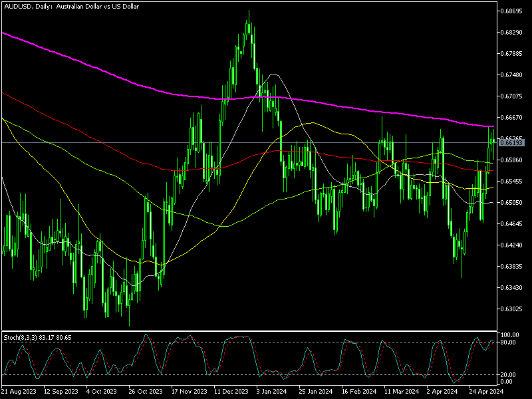The image size is (532, 399).
Task: Click the highest candle peak in late December 2023
Action: click(249, 12)
